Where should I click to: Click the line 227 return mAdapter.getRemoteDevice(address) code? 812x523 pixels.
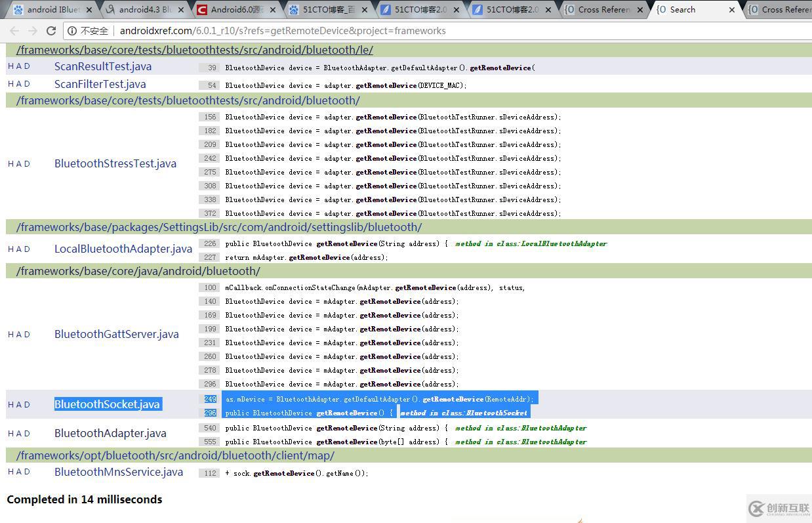(x=306, y=257)
